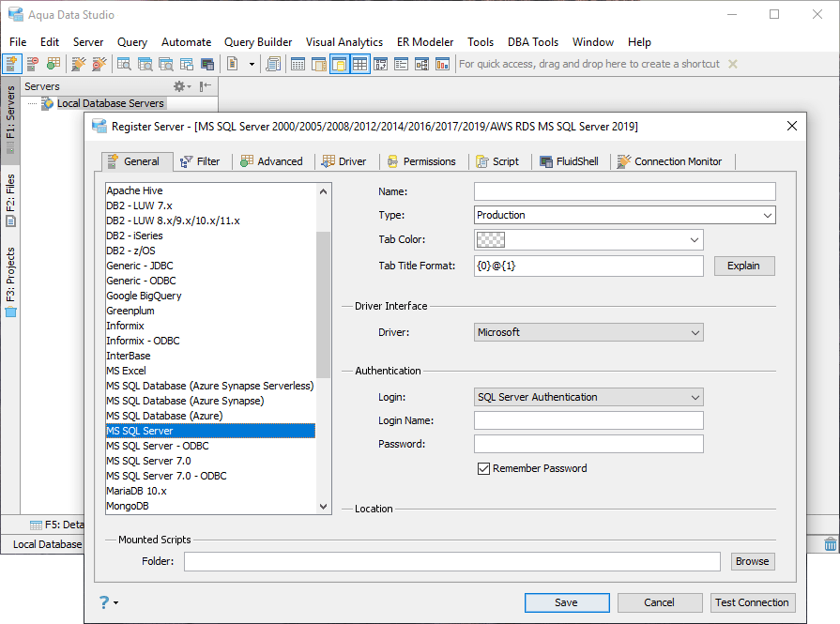Image resolution: width=840 pixels, height=624 pixels.
Task: Switch to the FluidShell tab
Action: [571, 161]
